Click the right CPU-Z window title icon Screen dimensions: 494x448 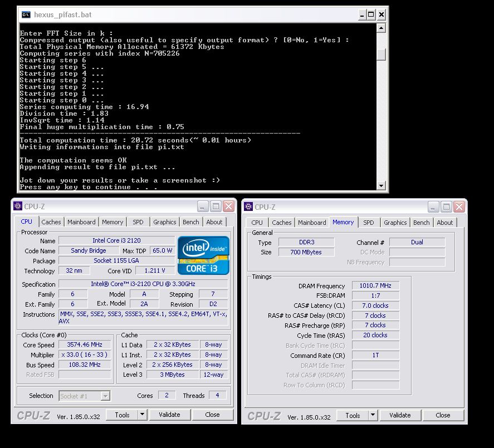click(x=248, y=206)
